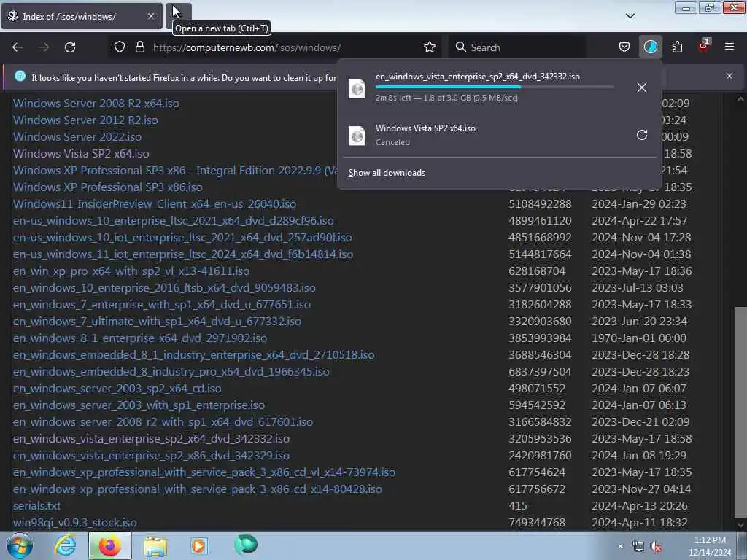Reload the current page

click(70, 47)
